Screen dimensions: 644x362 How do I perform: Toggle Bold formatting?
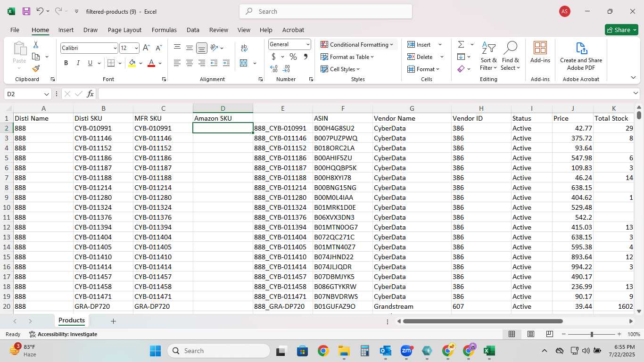coord(66,63)
